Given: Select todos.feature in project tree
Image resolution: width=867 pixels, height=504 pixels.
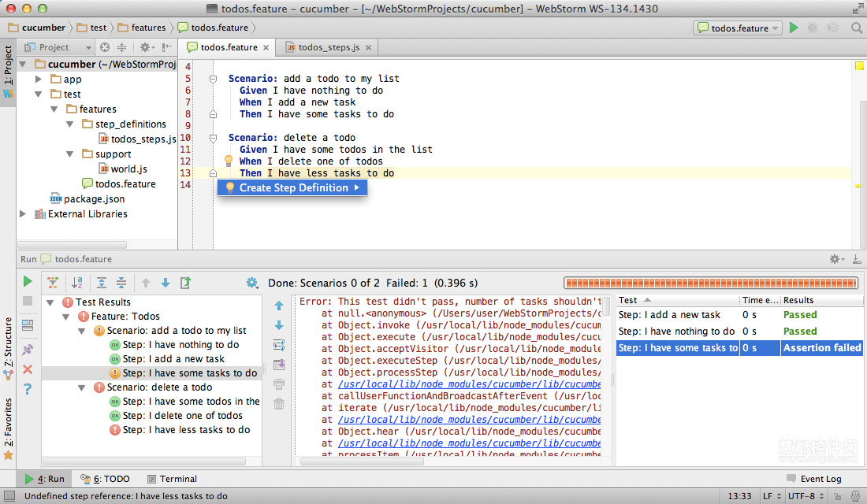Looking at the screenshot, I should click(119, 183).
